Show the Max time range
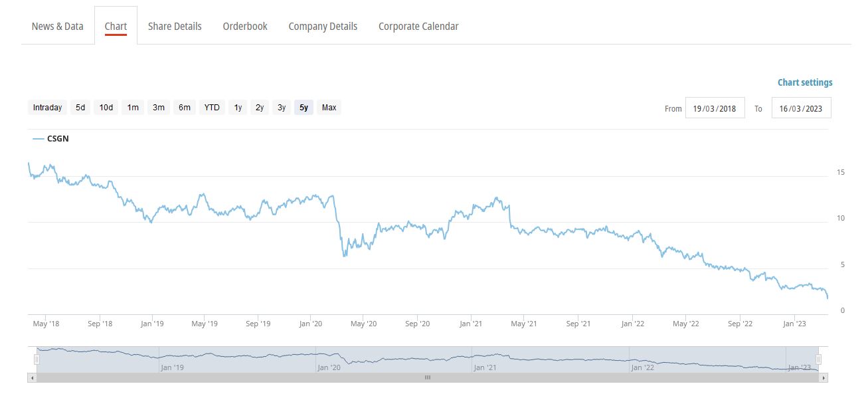 329,108
